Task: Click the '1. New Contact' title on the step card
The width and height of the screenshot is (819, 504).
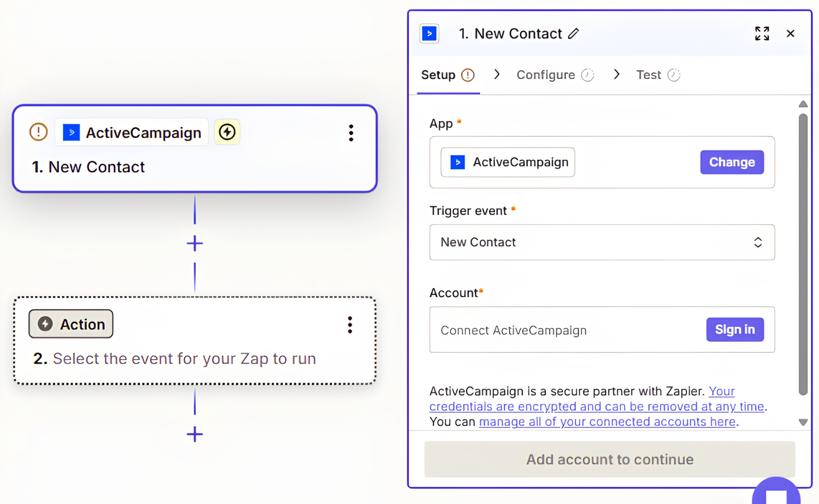Action: pos(88,167)
